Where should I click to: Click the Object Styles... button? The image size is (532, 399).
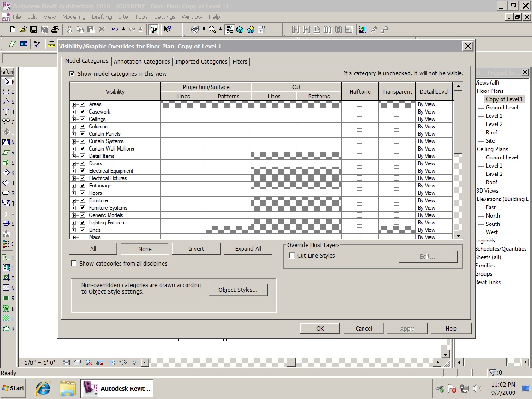click(x=238, y=290)
